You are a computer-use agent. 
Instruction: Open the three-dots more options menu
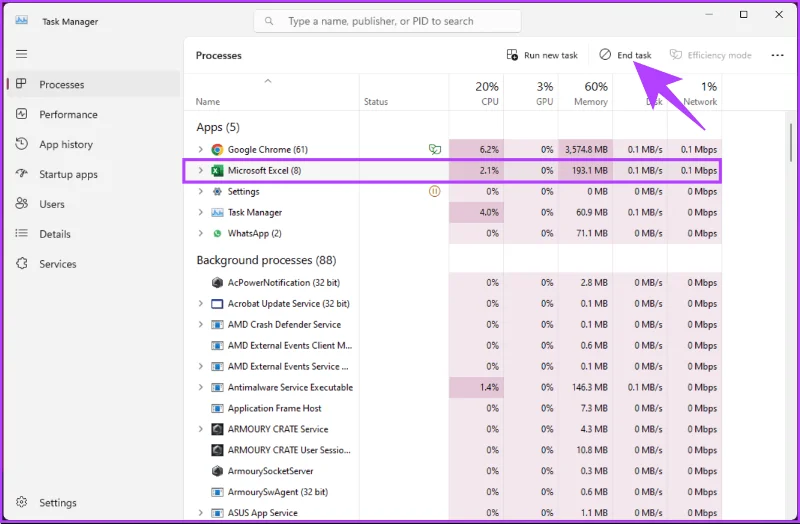pyautogui.click(x=777, y=55)
